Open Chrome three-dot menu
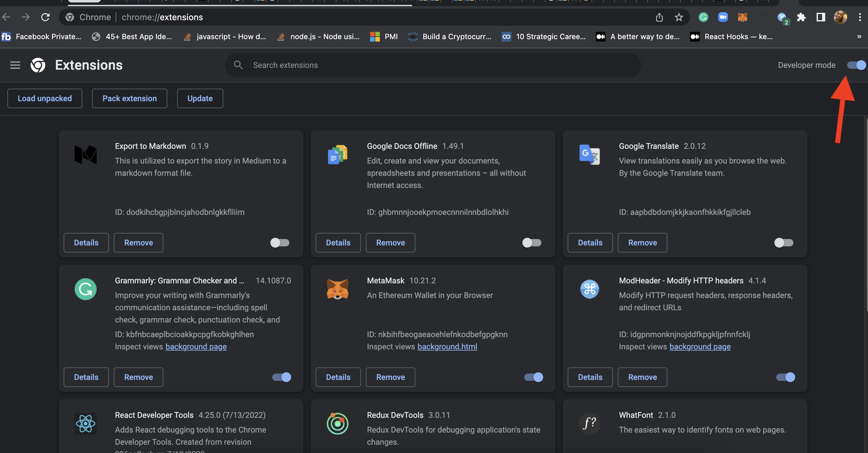This screenshot has width=868, height=453. pyautogui.click(x=859, y=17)
